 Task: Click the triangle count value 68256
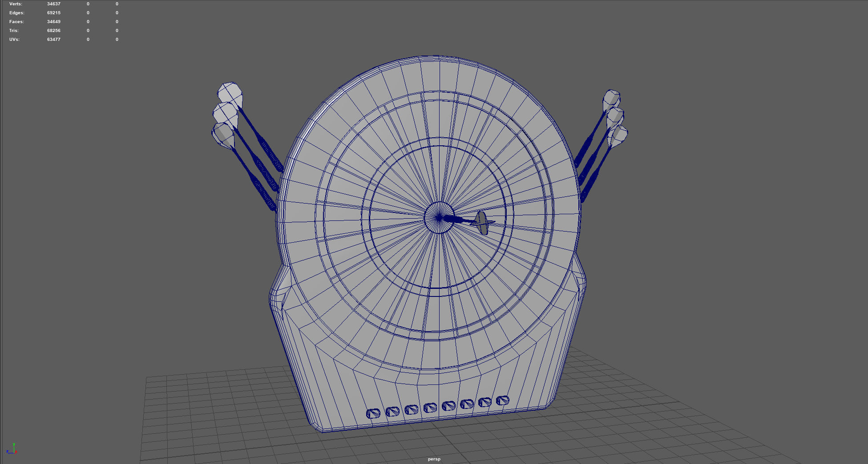54,30
